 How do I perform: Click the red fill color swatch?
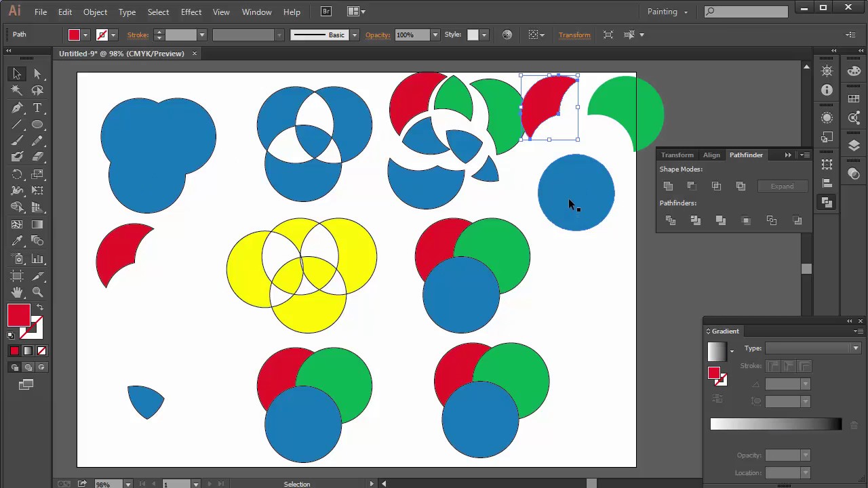coord(74,35)
